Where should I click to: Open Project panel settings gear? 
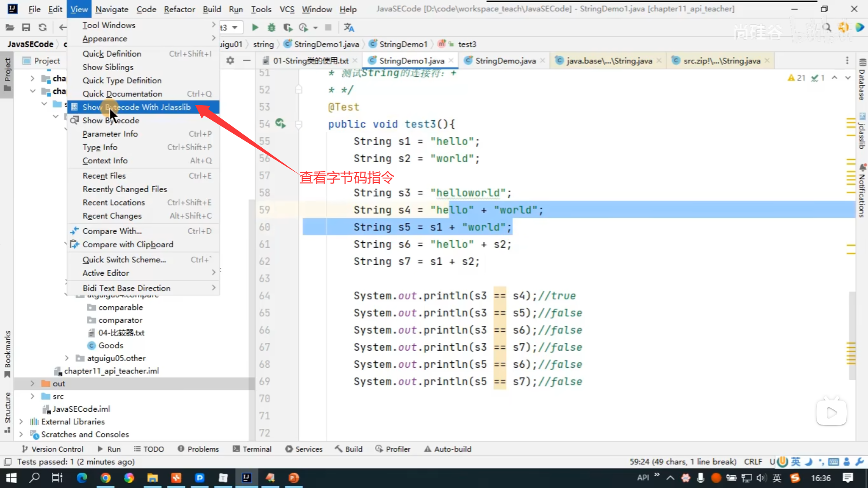[230, 61]
